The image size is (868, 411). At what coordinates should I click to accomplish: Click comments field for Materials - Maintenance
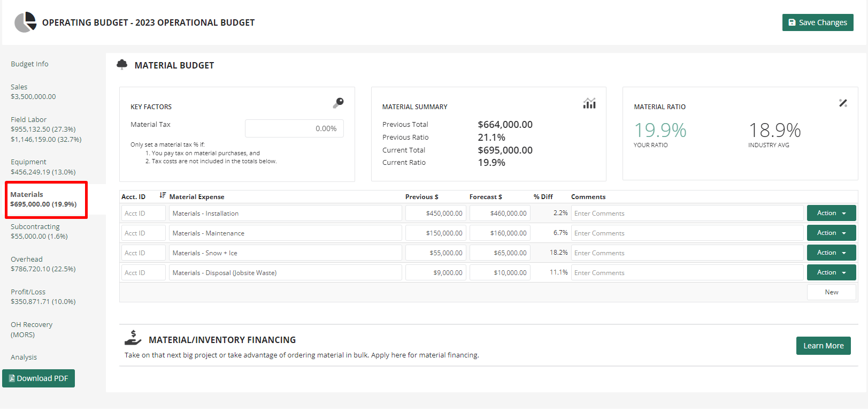click(687, 233)
